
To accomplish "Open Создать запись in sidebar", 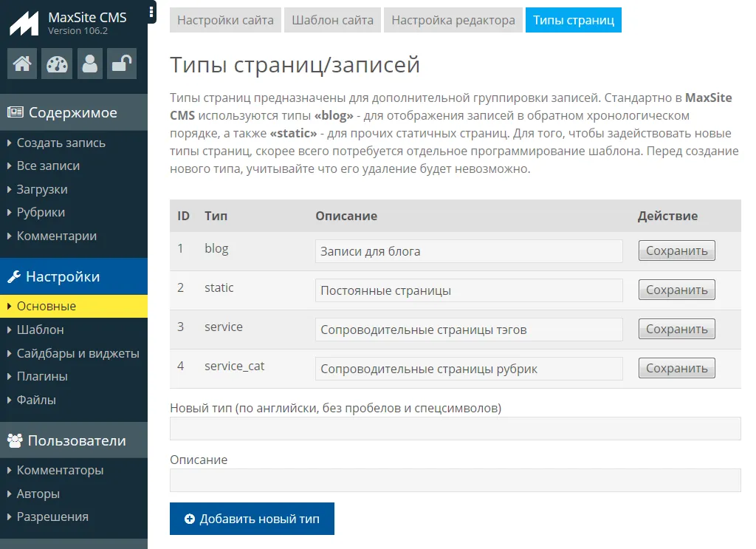I will (x=61, y=143).
